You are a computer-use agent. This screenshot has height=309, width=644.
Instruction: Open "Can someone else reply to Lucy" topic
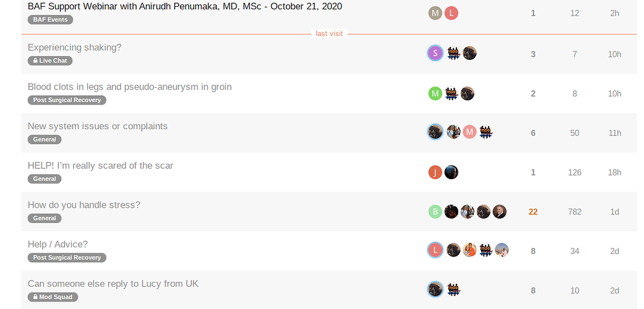(x=113, y=284)
